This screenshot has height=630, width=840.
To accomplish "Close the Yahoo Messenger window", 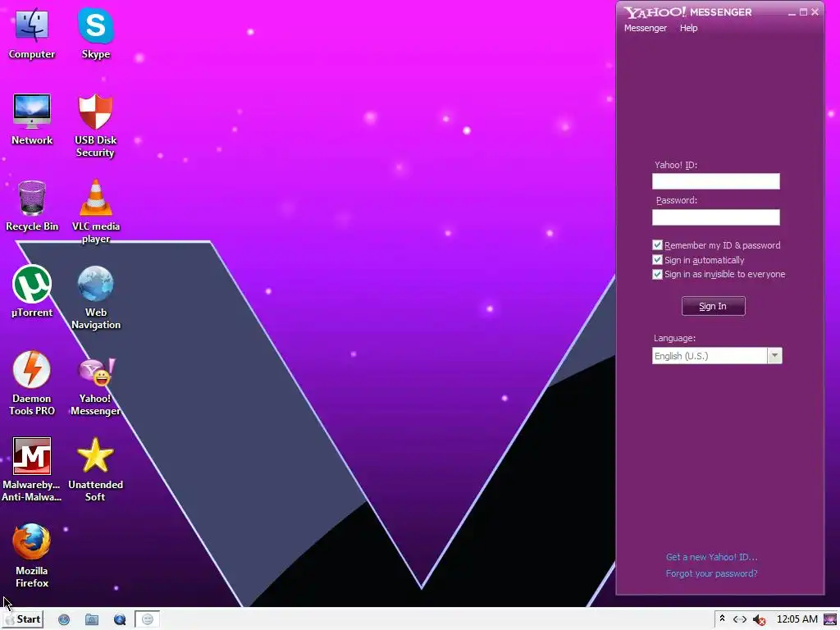I will pyautogui.click(x=815, y=11).
